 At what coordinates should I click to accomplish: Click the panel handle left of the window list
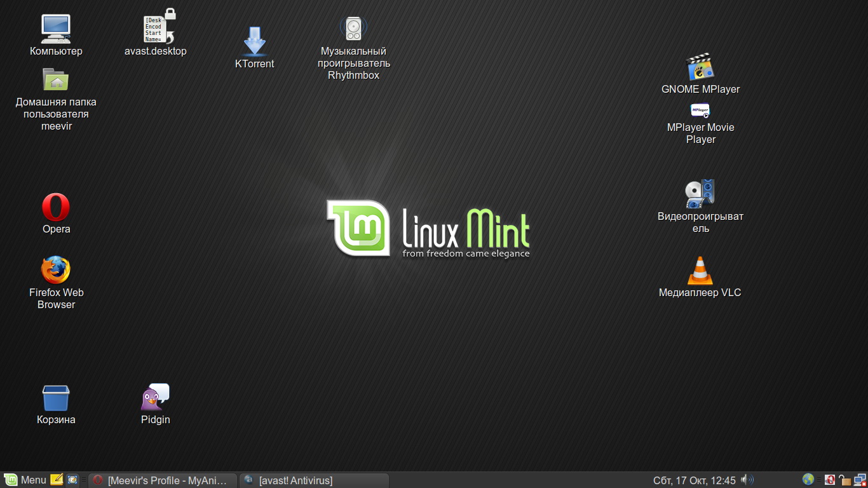coord(84,480)
